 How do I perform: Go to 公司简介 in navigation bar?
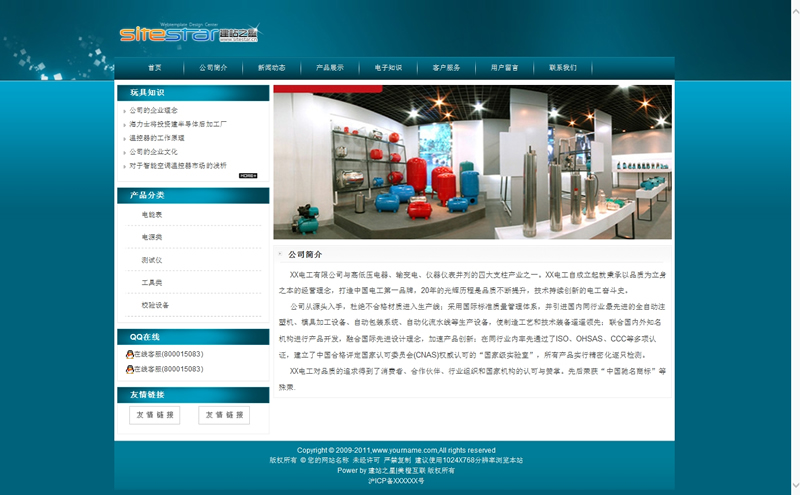click(x=213, y=68)
